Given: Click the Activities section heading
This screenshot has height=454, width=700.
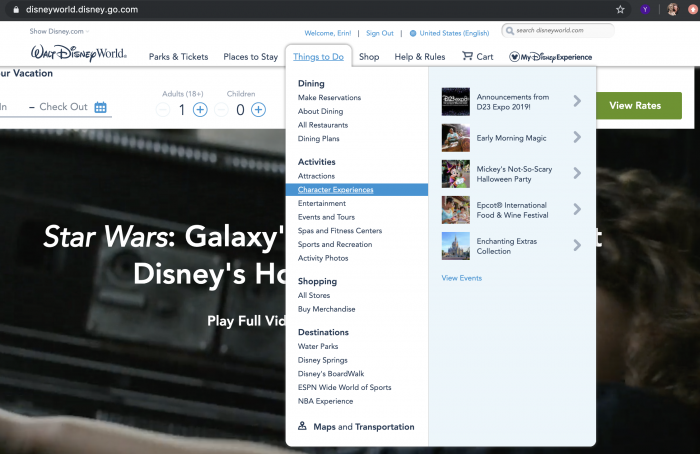Looking at the screenshot, I should [317, 162].
